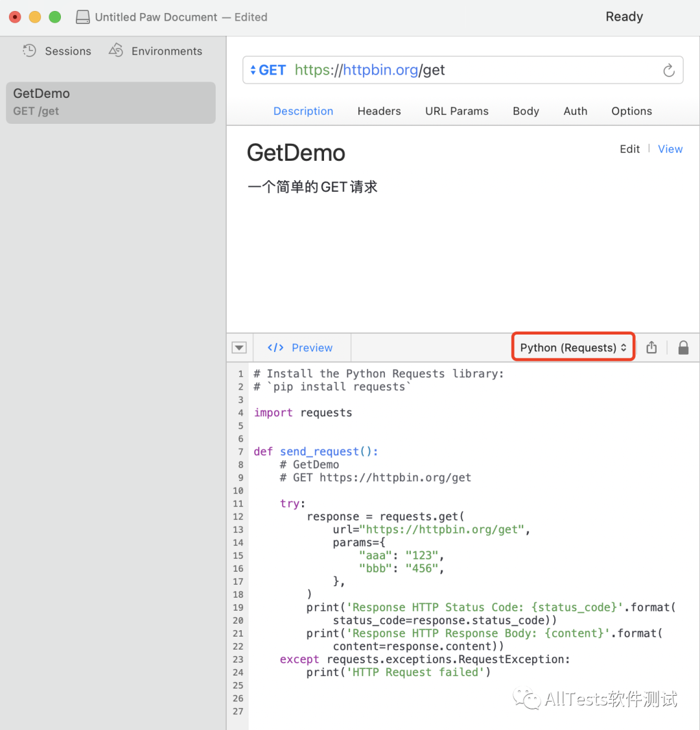
Task: Reload the request with the refresh icon
Action: pyautogui.click(x=669, y=69)
